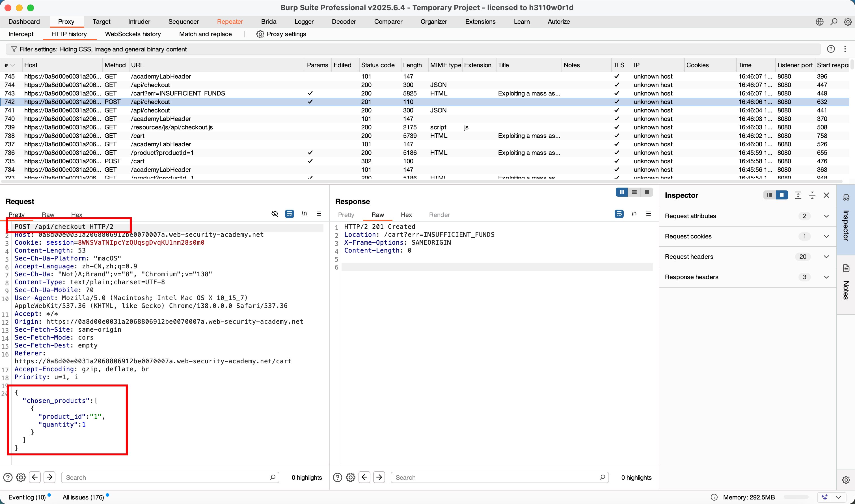Click the request Search input field
The width and height of the screenshot is (855, 504).
(x=167, y=477)
